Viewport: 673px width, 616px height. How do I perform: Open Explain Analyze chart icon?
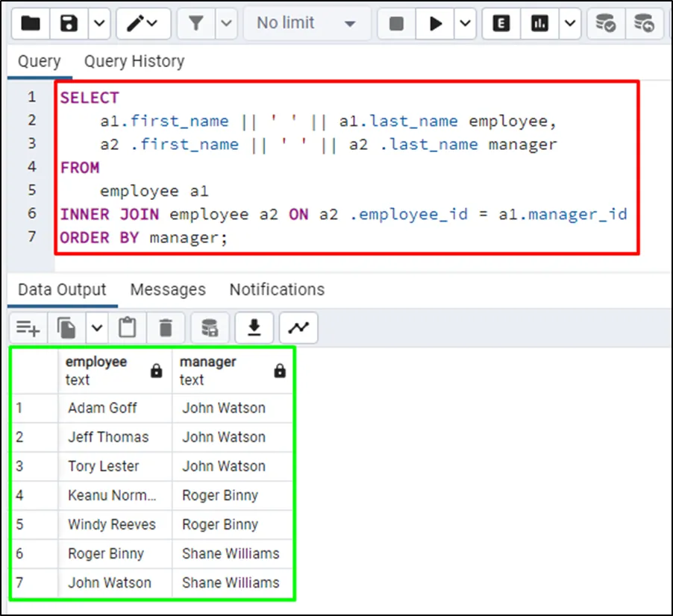[539, 24]
